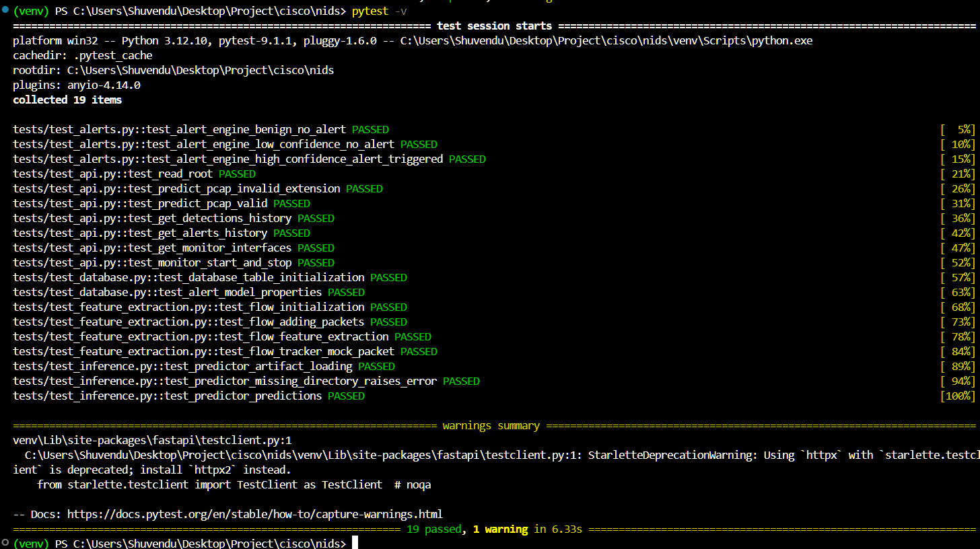The width and height of the screenshot is (980, 549).
Task: Click the 'warnings summary' header
Action: [x=491, y=426]
